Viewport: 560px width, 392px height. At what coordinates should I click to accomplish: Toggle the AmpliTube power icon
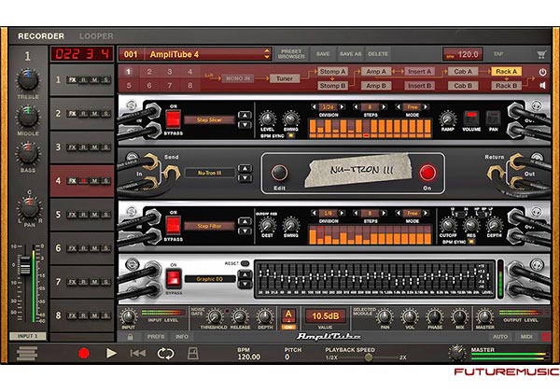click(542, 72)
